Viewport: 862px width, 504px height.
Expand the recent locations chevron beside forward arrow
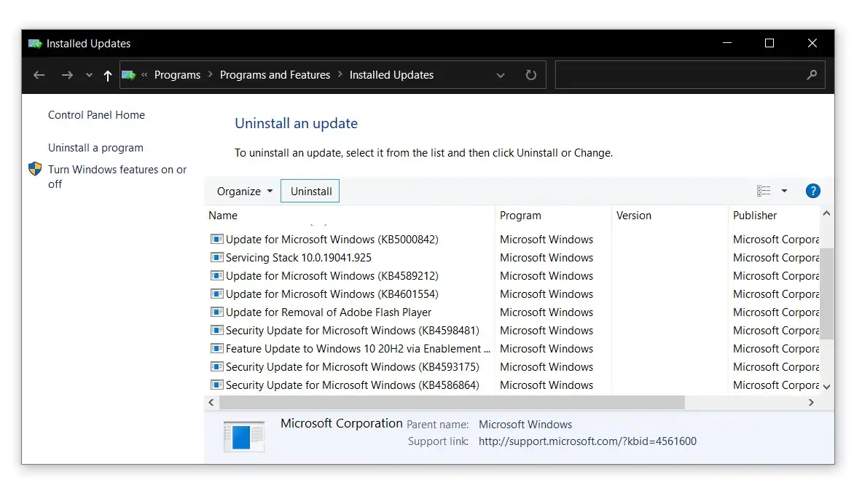click(x=88, y=75)
